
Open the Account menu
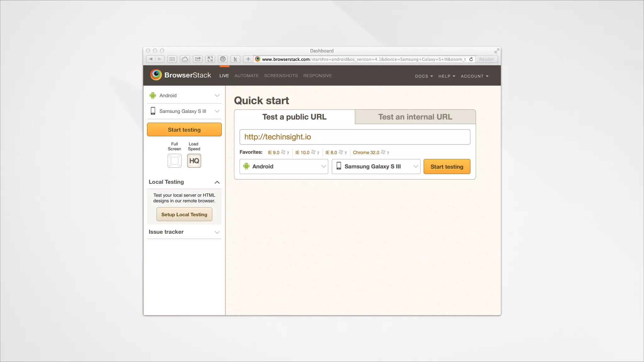point(474,76)
